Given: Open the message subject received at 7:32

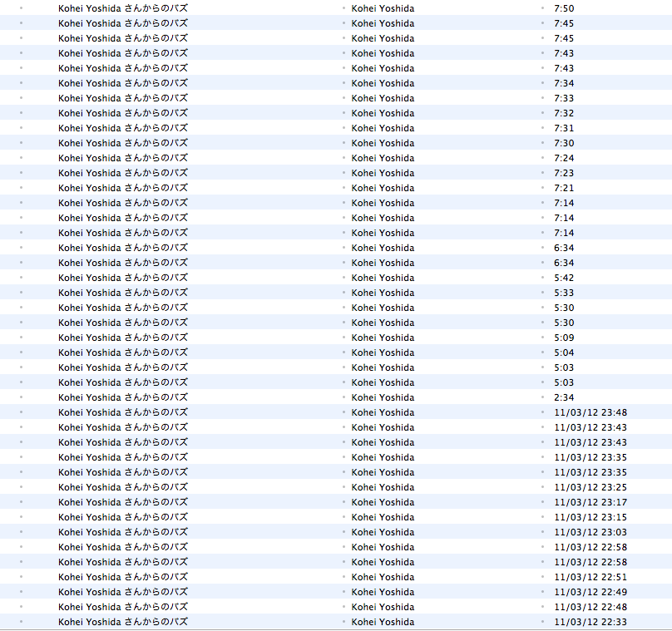Looking at the screenshot, I should click(123, 113).
